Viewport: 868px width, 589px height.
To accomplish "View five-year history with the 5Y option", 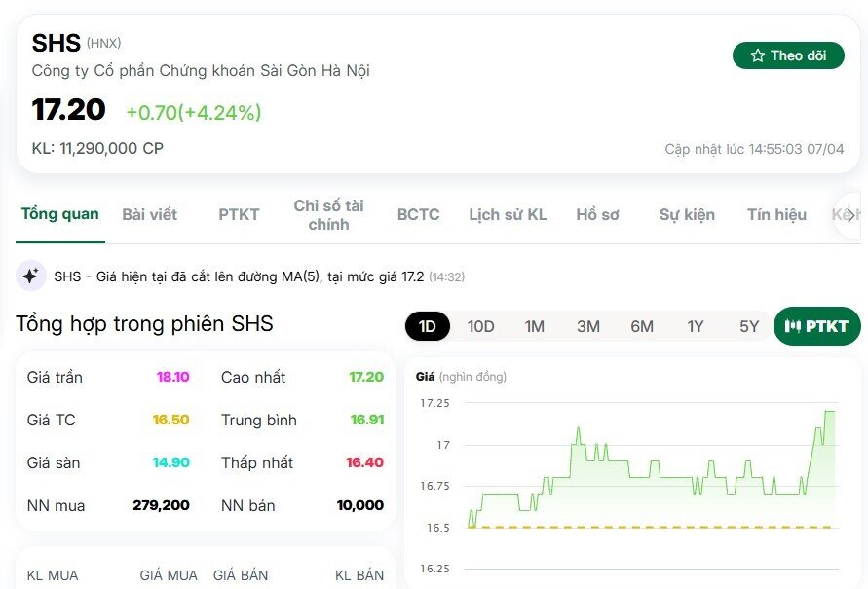I will pos(748,326).
